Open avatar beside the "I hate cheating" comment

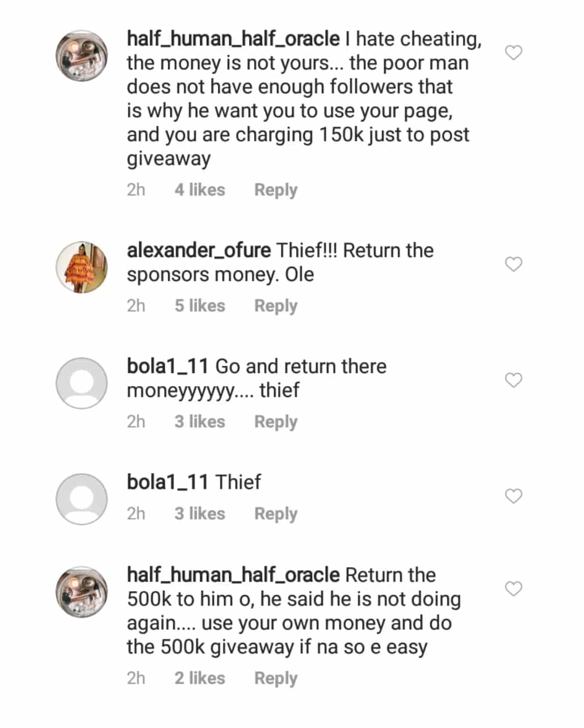82,56
